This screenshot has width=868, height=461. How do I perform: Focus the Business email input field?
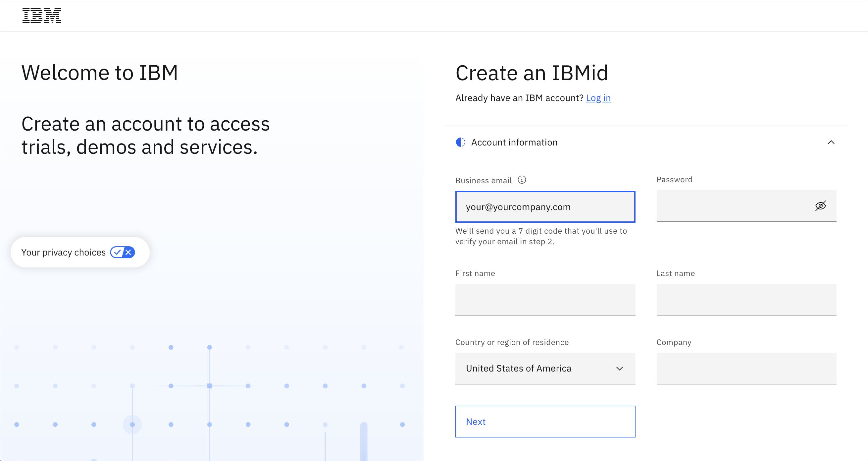click(x=545, y=207)
